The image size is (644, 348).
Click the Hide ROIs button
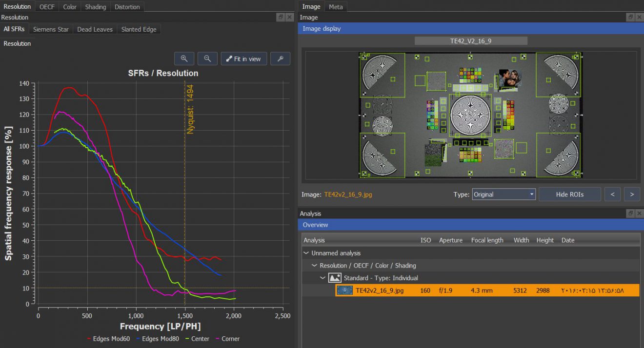(x=569, y=194)
